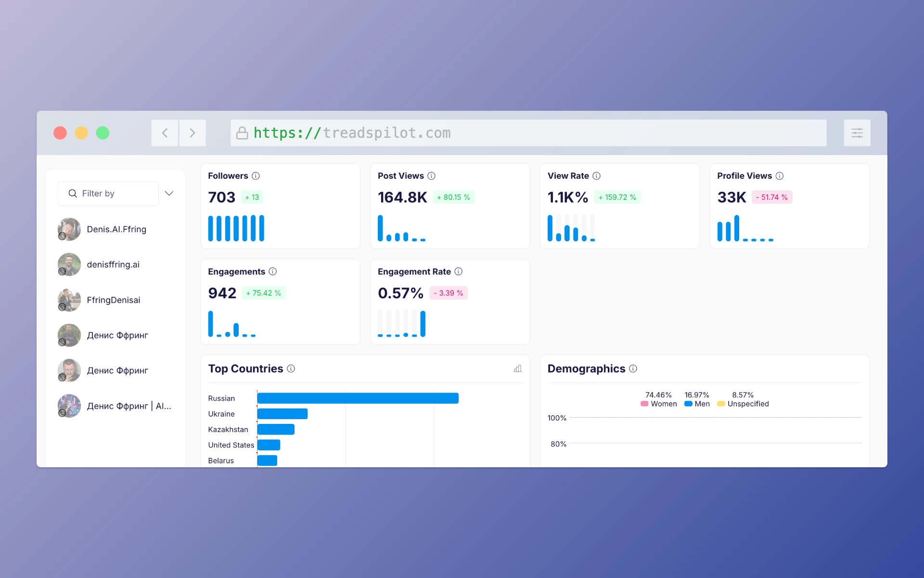This screenshot has height=578, width=924.
Task: Toggle the Women legend series
Action: [658, 404]
